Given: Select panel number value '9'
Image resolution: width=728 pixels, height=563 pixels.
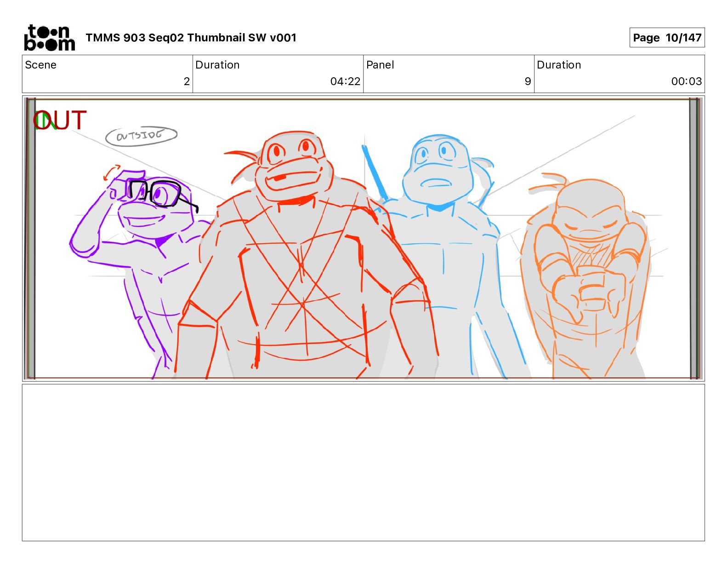Looking at the screenshot, I should point(528,81).
